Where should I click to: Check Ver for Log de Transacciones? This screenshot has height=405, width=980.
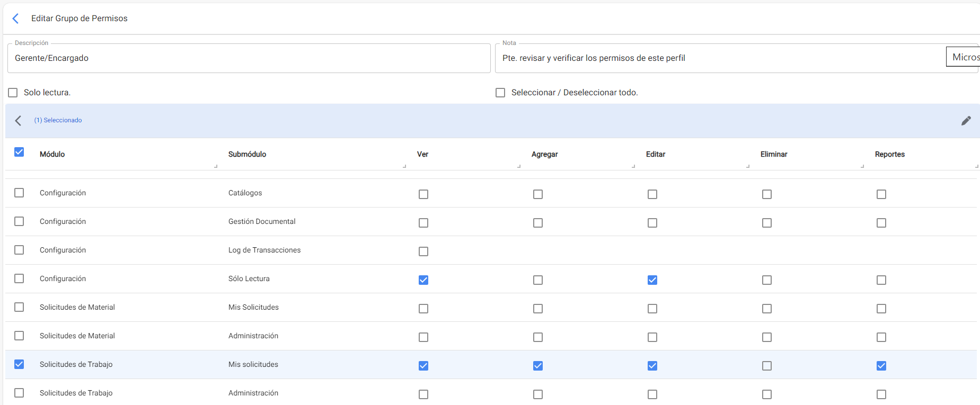(x=423, y=251)
